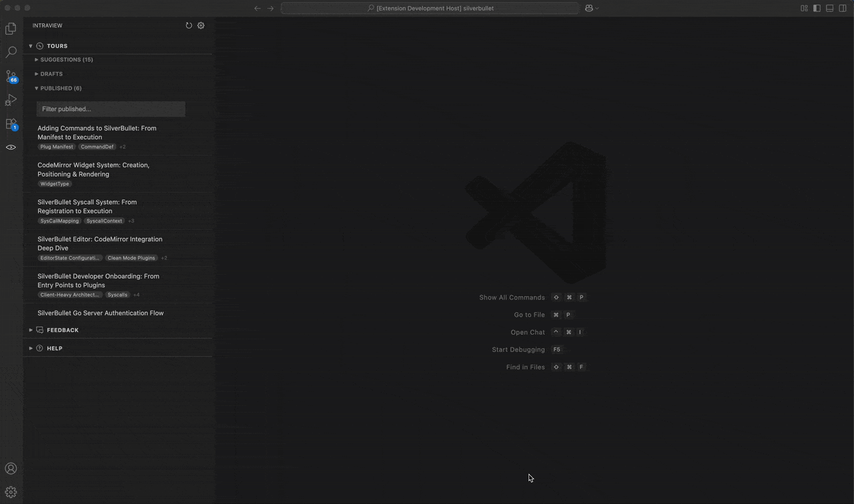Refresh the Intraview panel
Viewport: 854px width, 504px height.
(x=189, y=25)
